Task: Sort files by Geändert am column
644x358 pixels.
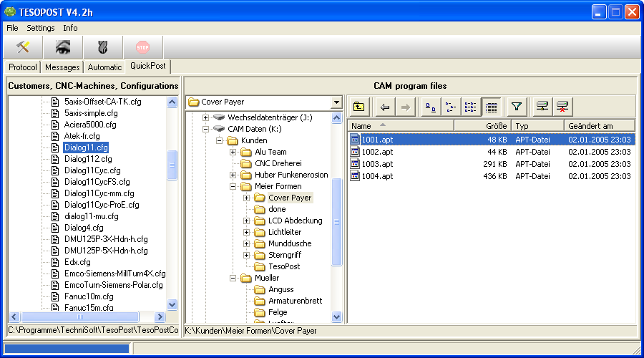Action: [599, 125]
